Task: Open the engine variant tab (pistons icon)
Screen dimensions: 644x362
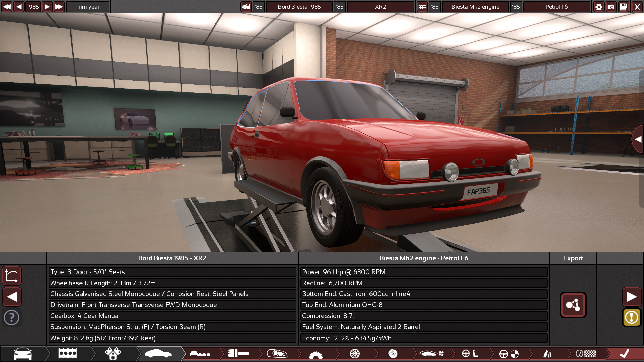Action: click(113, 354)
